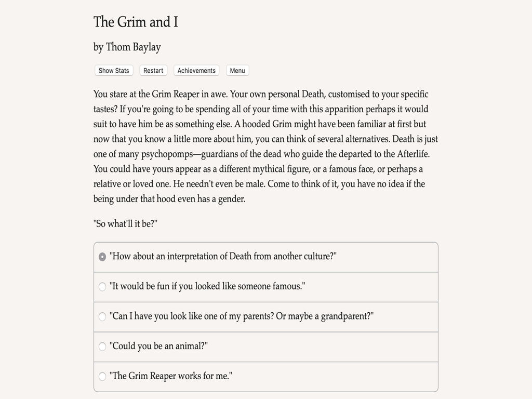Screen dimensions: 532x399
Task: Click the line "So what'll it be?"
Action: click(x=126, y=223)
